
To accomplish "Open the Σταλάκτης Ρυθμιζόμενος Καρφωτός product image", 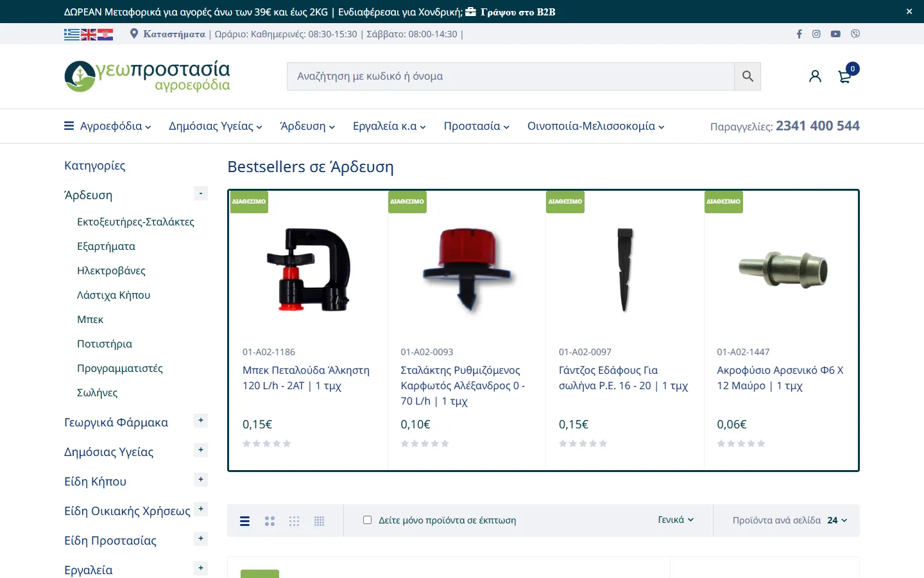I will coord(467,270).
